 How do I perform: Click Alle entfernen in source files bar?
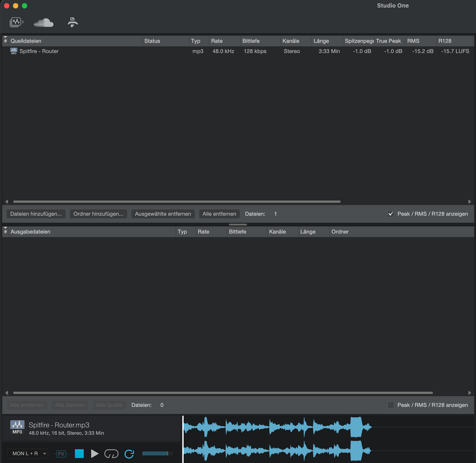pos(219,214)
